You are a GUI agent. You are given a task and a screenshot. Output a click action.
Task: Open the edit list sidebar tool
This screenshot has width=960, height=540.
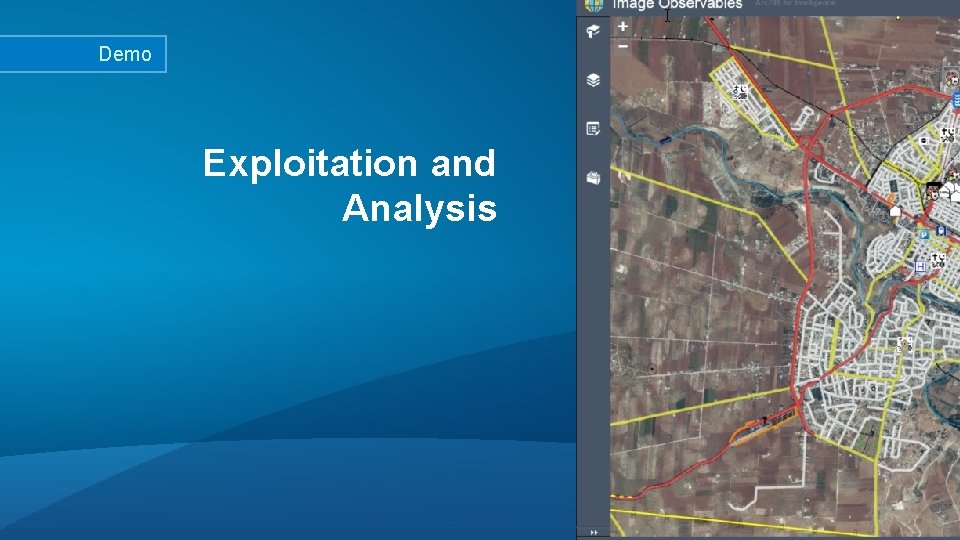click(593, 129)
